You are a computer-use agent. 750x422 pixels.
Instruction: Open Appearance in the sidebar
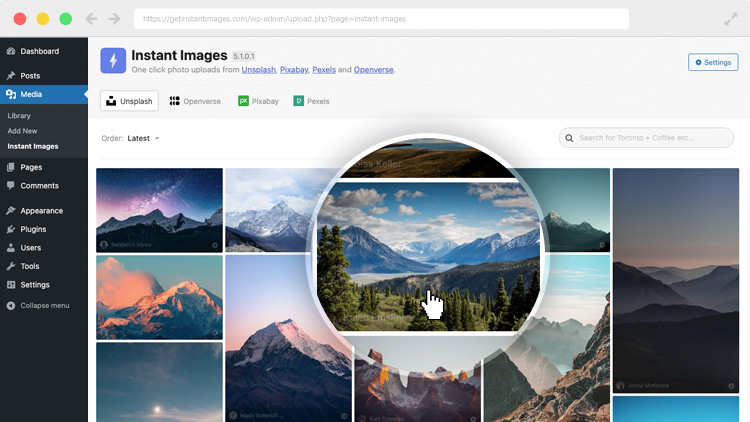(41, 211)
